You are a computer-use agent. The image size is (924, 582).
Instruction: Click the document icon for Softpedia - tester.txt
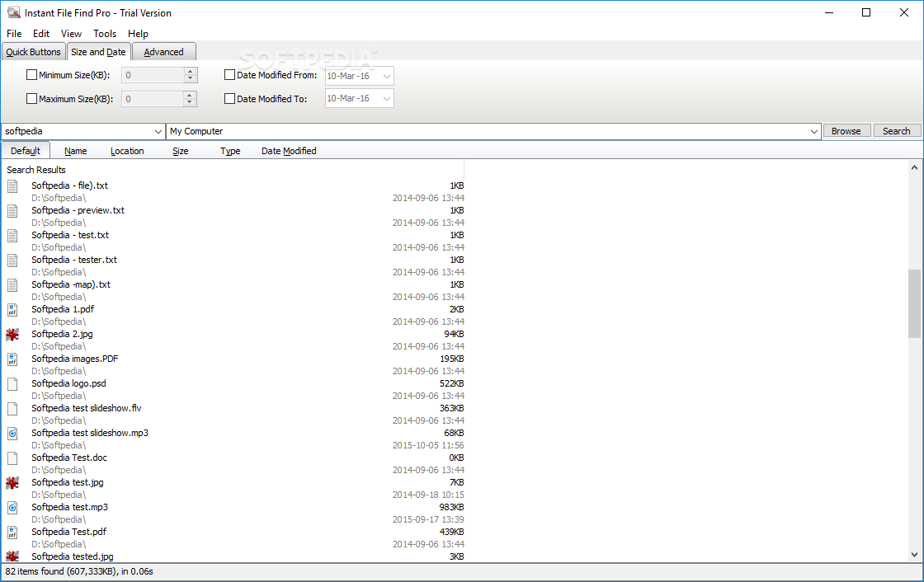[x=12, y=260]
